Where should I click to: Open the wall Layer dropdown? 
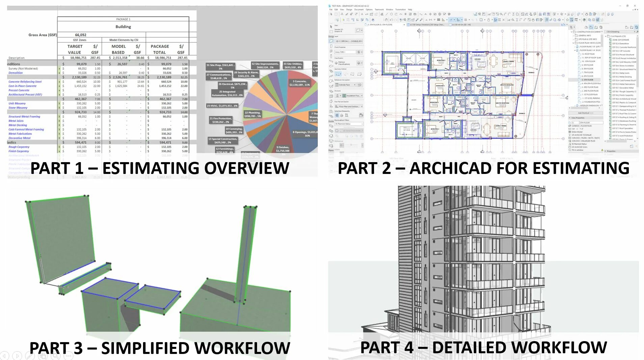pyautogui.click(x=348, y=41)
